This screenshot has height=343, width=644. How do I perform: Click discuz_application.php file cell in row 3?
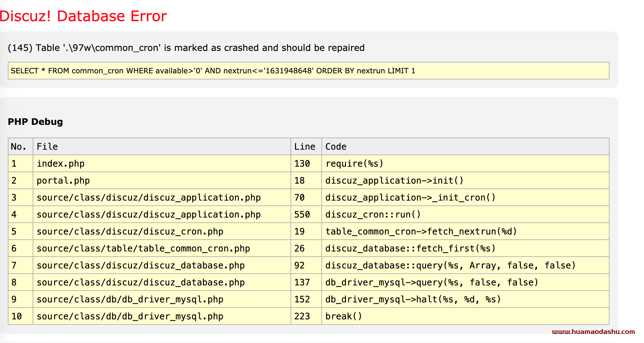tap(162, 198)
